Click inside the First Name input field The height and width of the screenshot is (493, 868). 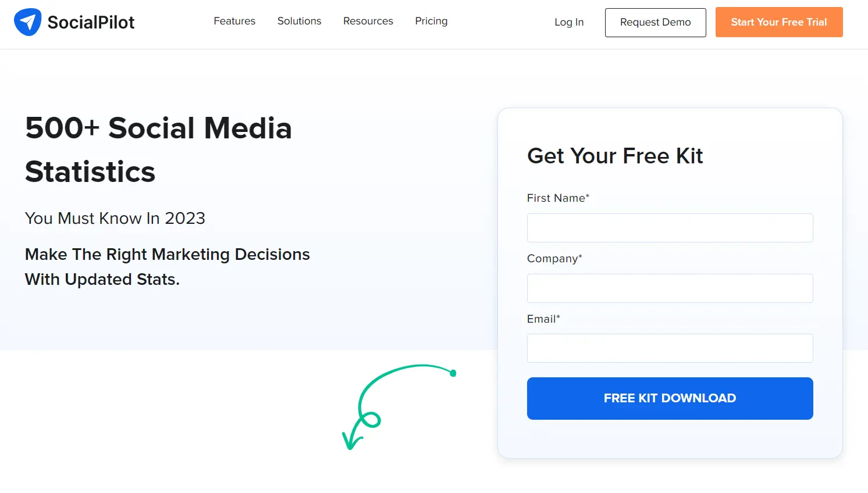670,228
